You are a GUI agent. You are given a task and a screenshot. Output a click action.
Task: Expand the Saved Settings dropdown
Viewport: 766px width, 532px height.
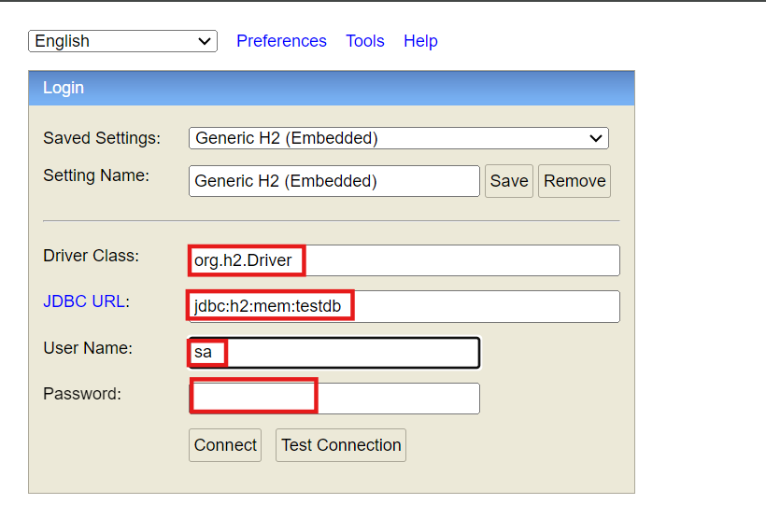(x=399, y=138)
